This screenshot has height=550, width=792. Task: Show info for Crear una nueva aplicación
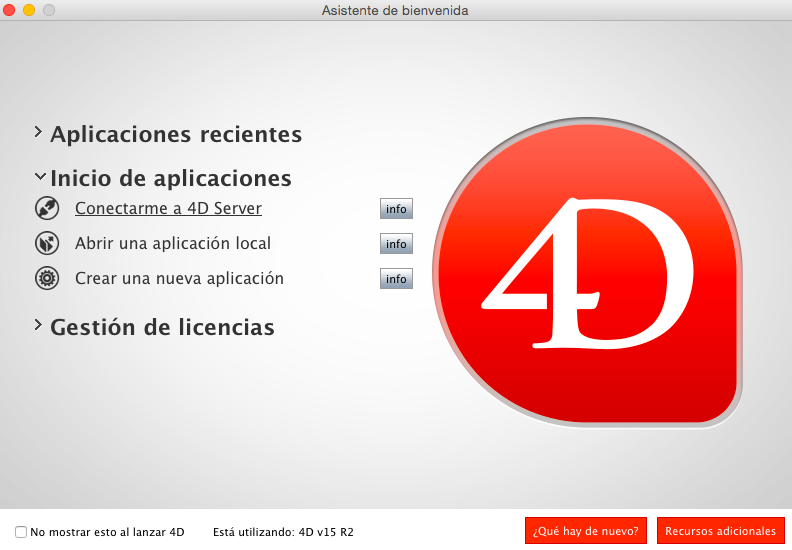(x=397, y=278)
